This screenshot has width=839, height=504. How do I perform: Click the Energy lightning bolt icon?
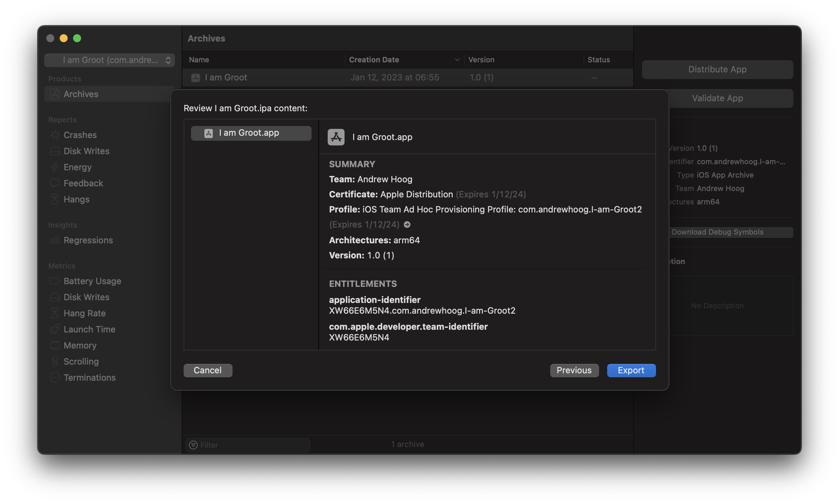55,167
